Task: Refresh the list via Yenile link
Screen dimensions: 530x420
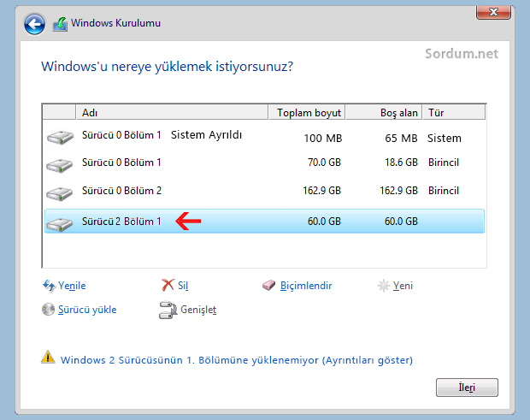Action: (72, 286)
